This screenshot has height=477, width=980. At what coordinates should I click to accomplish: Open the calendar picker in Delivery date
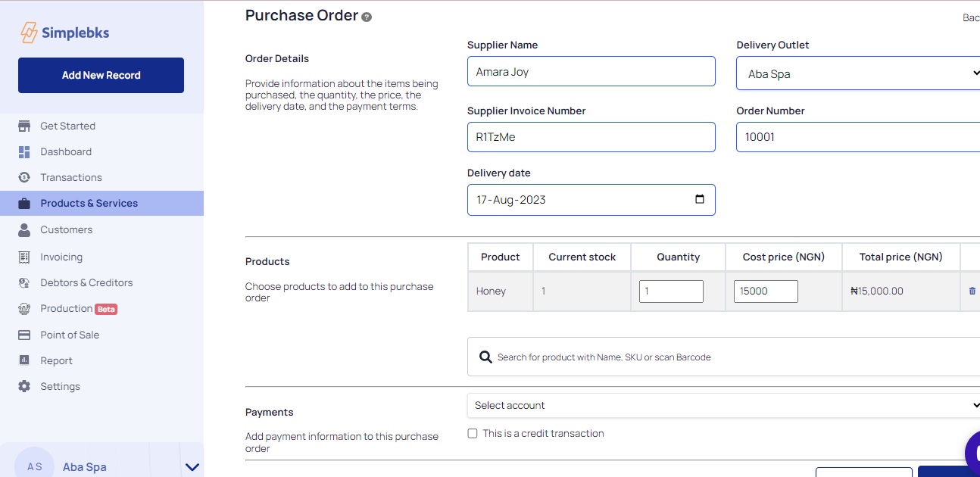pos(700,199)
